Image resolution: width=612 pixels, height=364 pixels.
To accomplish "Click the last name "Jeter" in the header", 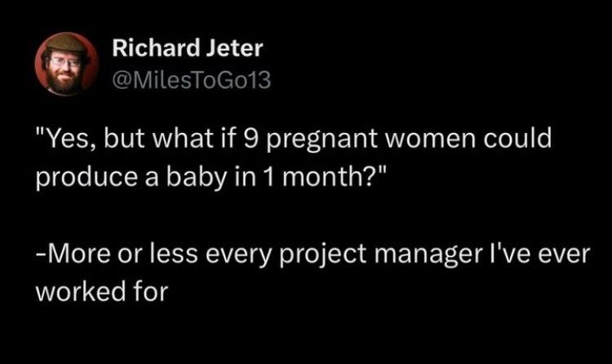I will tap(234, 48).
